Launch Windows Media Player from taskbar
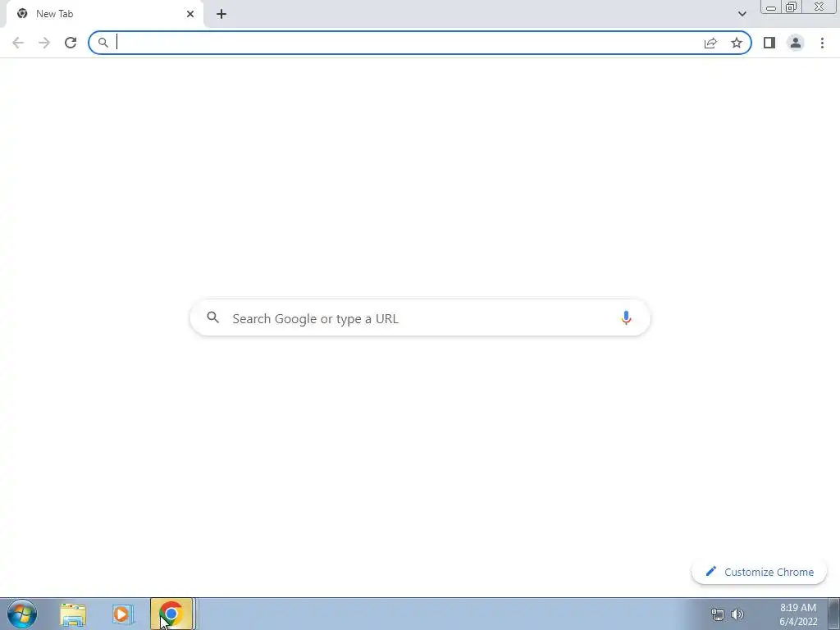840x630 pixels. coord(123,614)
